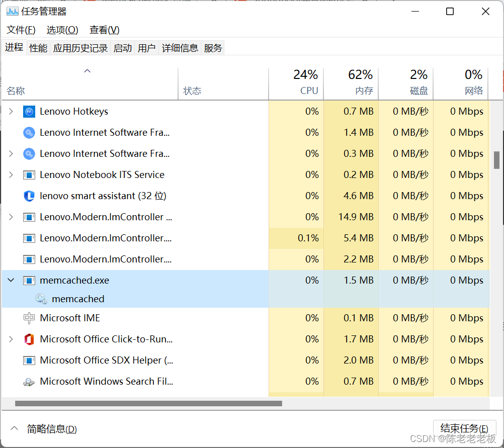Viewport: 504px width, 448px height.
Task: Expand Microsoft Office Click-to-Run entry
Action: point(11,339)
